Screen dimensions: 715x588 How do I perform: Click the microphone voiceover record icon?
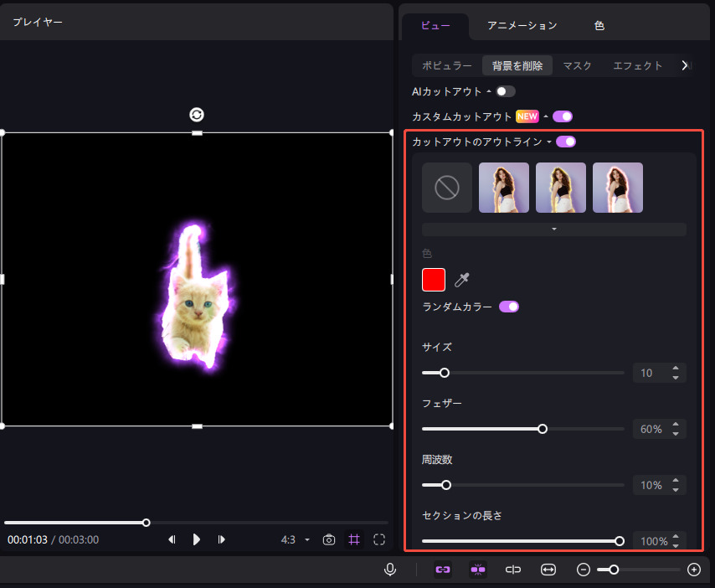click(390, 570)
